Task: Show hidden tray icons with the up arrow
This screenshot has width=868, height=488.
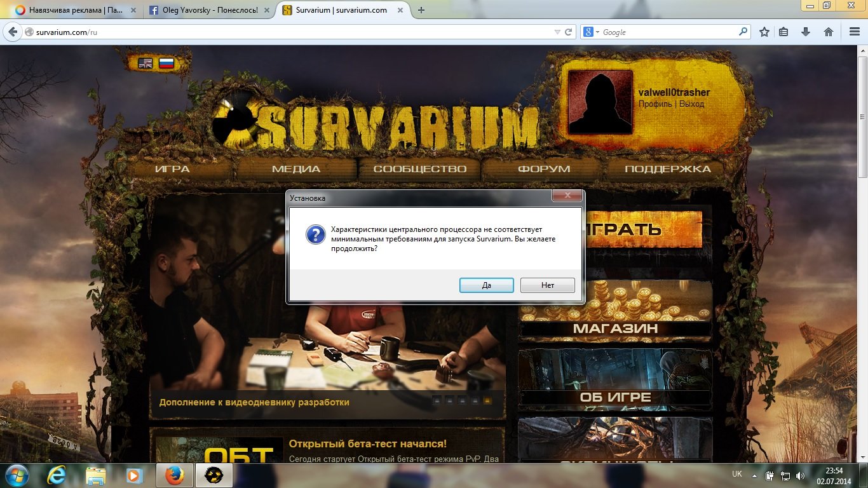Action: [754, 475]
